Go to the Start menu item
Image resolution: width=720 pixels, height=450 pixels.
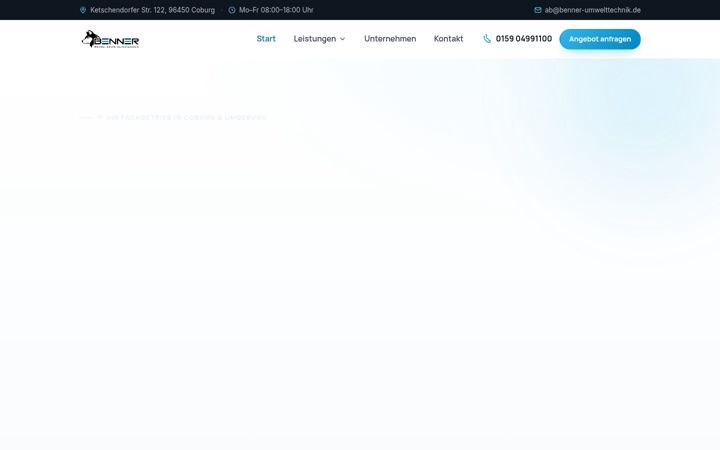click(x=266, y=39)
